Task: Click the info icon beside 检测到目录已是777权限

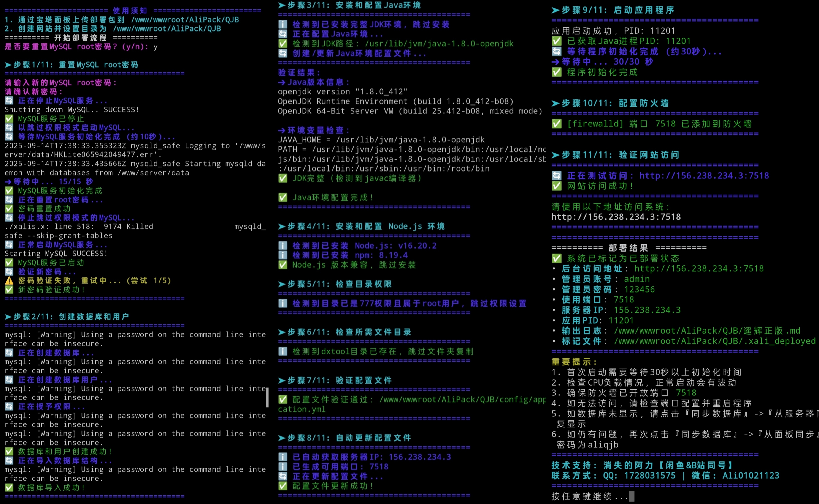Action: click(283, 303)
